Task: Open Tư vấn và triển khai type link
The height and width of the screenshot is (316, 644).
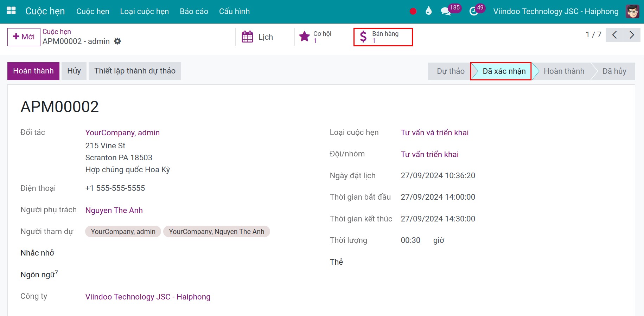Action: pyautogui.click(x=435, y=133)
